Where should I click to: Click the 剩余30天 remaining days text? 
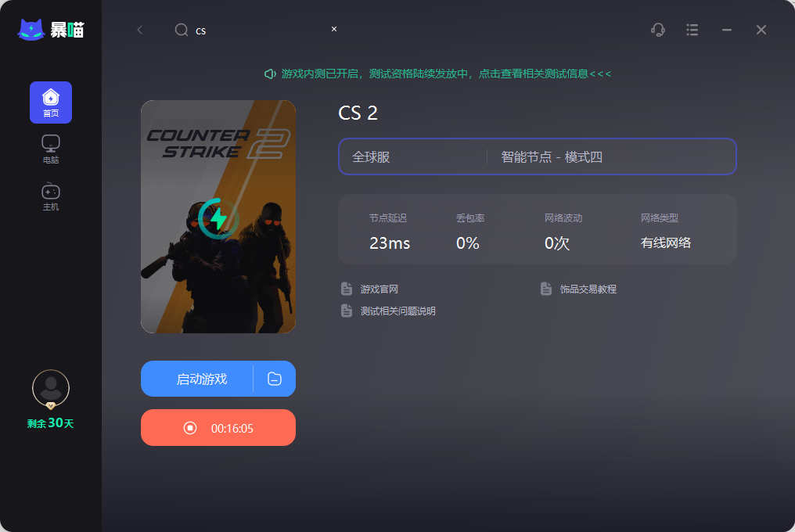click(51, 423)
